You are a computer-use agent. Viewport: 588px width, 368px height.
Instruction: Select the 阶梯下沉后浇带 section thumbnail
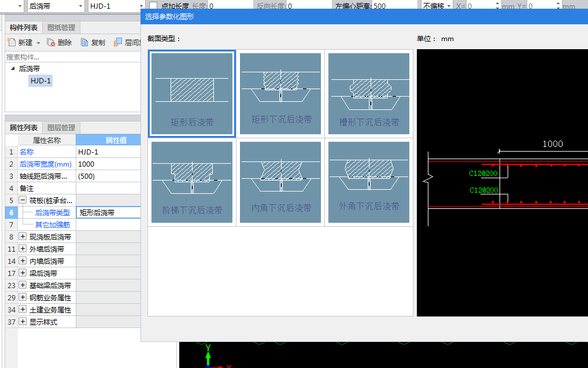click(192, 182)
